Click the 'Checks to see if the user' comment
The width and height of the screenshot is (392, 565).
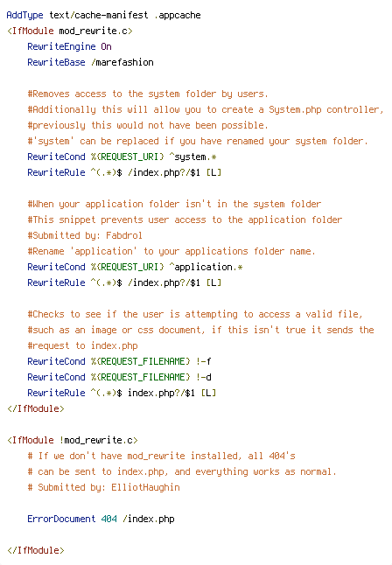pyautogui.click(x=195, y=315)
